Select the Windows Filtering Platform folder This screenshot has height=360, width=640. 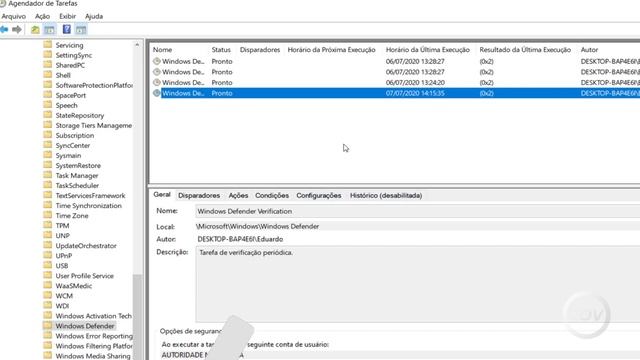[94, 346]
